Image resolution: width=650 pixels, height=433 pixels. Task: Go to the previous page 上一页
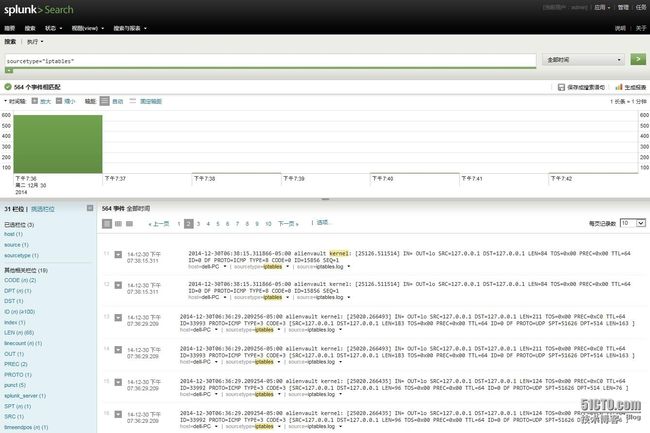tap(159, 224)
